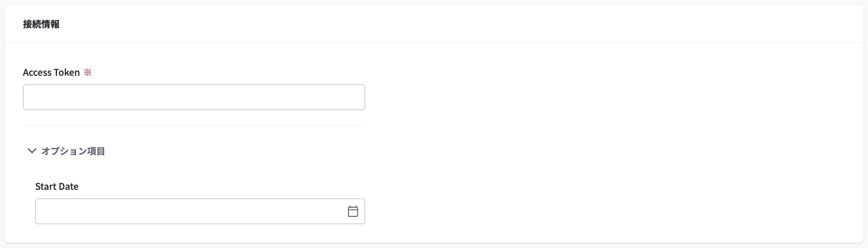Click blank card area right of Access Token

[x=611, y=97]
